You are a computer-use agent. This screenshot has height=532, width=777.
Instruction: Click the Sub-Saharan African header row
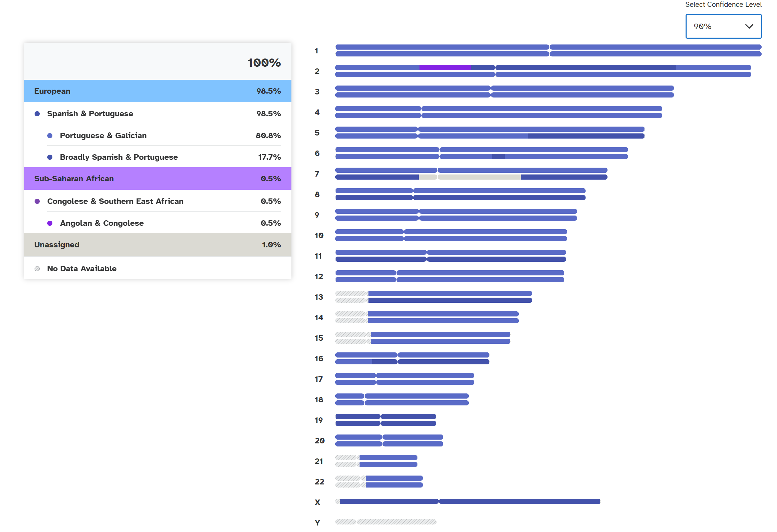pyautogui.click(x=158, y=179)
